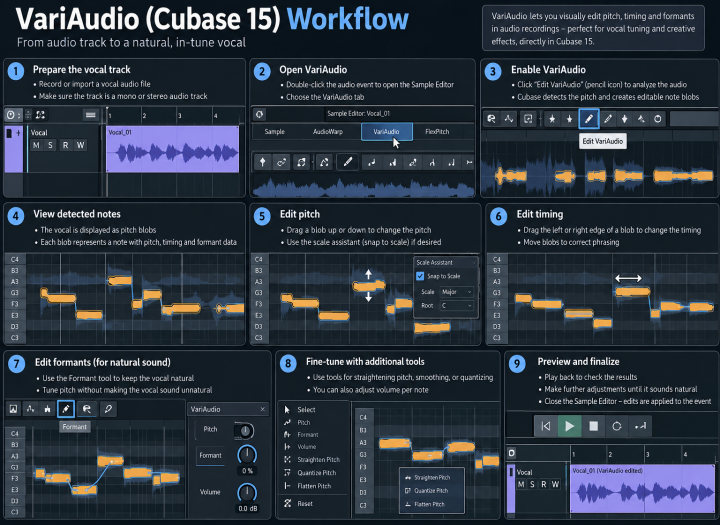Screen dimensions: 720x525
Task: Open the Root dropdown showing C
Action: point(456,305)
